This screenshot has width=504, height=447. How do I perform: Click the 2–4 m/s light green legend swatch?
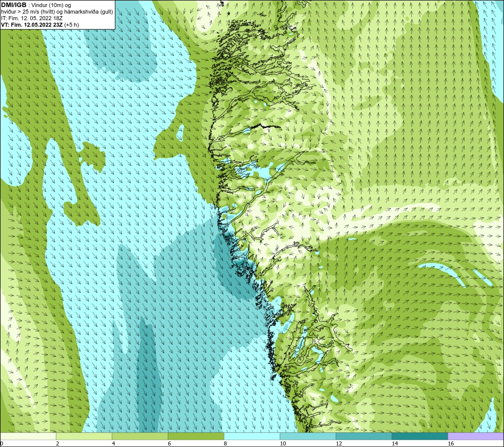click(x=84, y=436)
